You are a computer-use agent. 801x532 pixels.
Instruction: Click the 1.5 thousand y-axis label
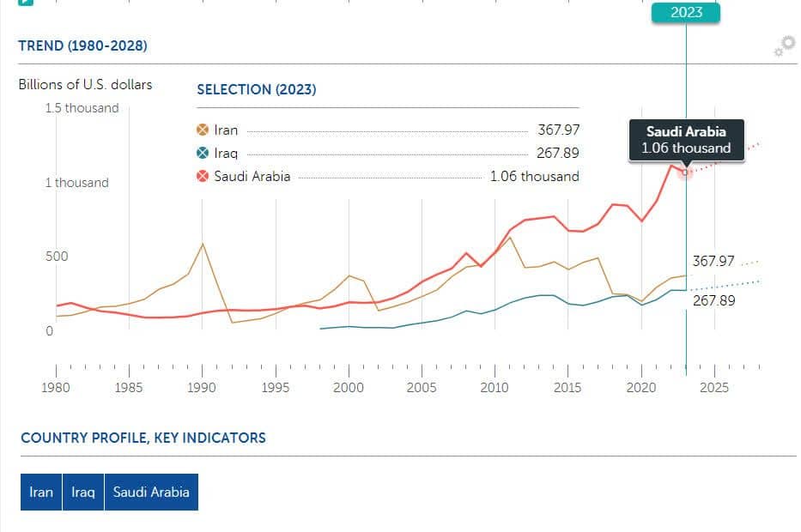coord(82,108)
